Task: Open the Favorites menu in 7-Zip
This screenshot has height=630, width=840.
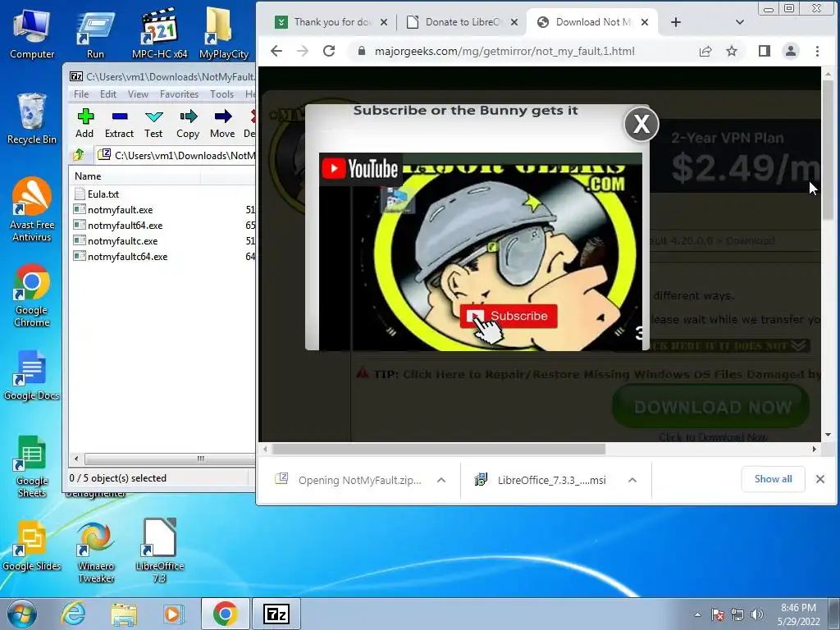Action: point(179,94)
